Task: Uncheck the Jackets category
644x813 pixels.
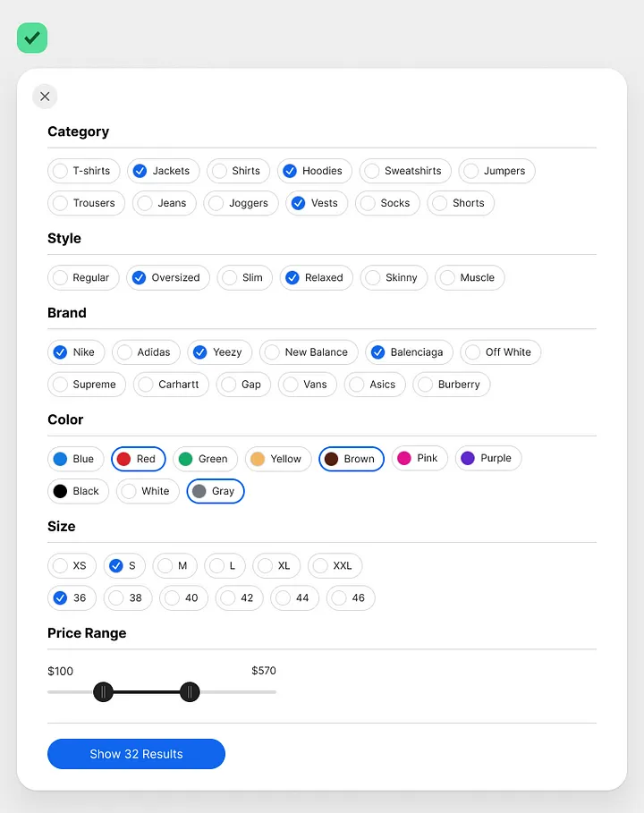Action: (x=164, y=171)
